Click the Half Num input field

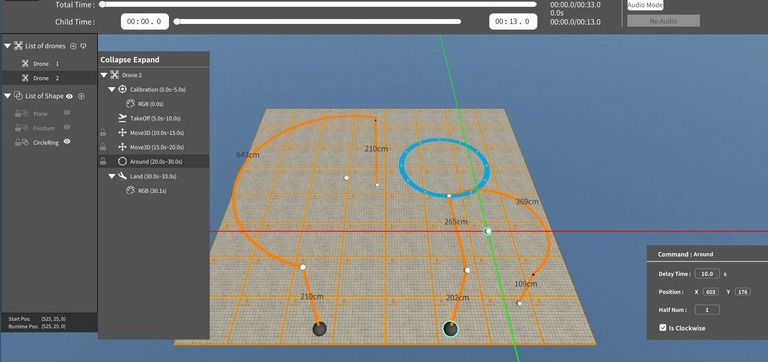[707, 310]
